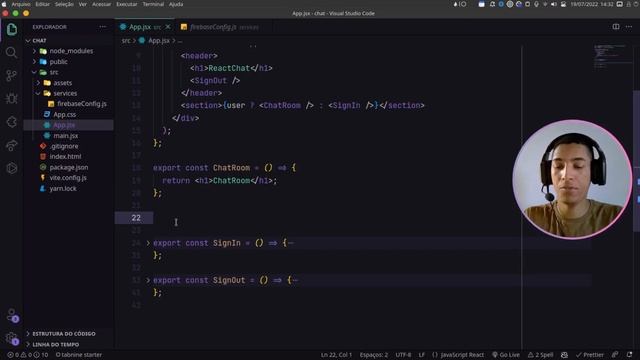Click the date and time in menu bar
640x360 pixels.
coord(592,4)
